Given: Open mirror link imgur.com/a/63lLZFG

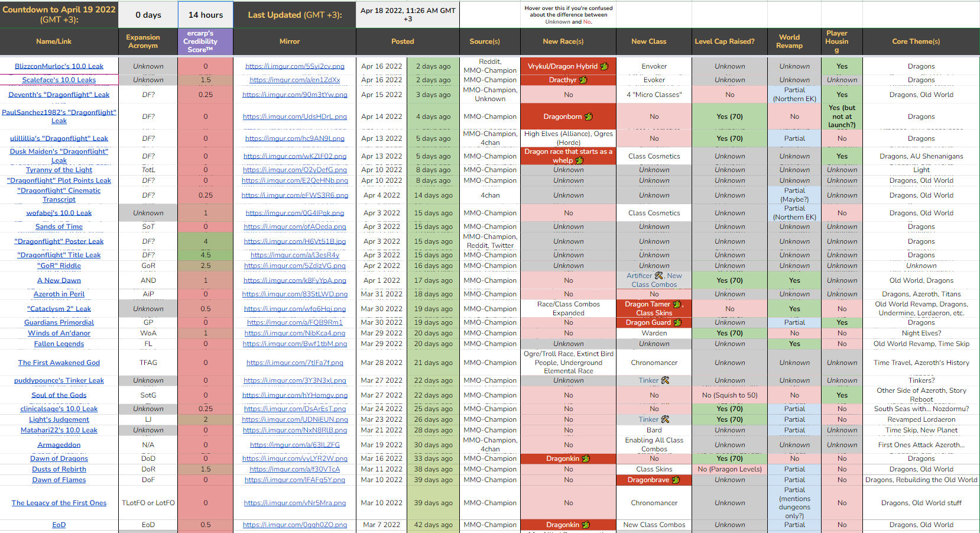Looking at the screenshot, I should tap(295, 445).
